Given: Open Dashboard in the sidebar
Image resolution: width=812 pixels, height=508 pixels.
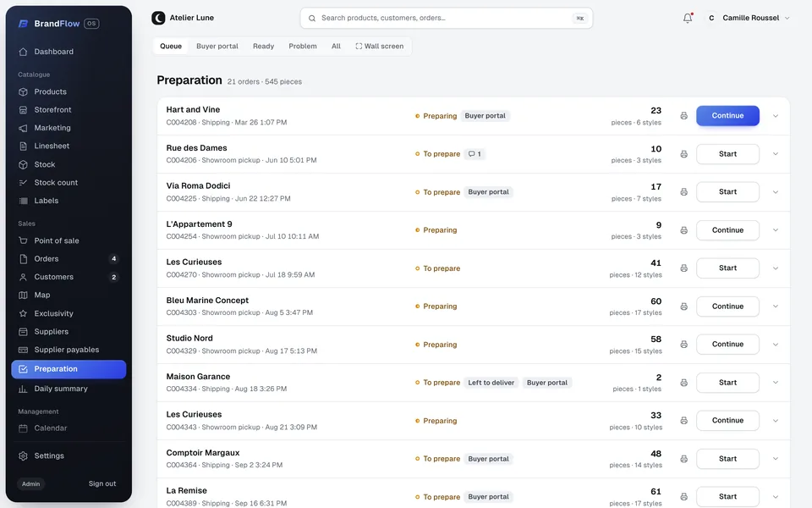Looking at the screenshot, I should [x=69, y=52].
